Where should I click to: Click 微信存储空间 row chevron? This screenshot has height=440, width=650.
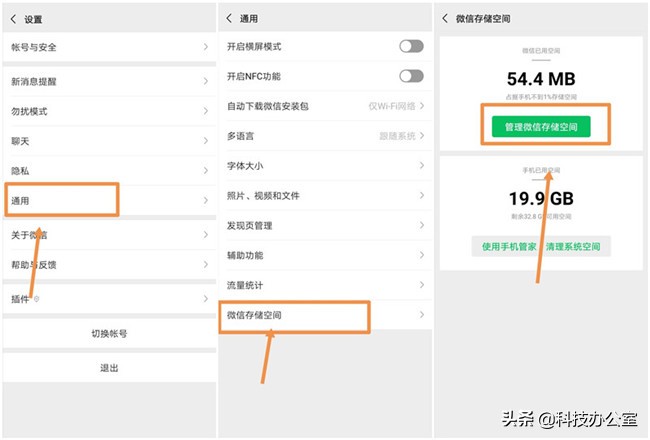click(x=422, y=315)
